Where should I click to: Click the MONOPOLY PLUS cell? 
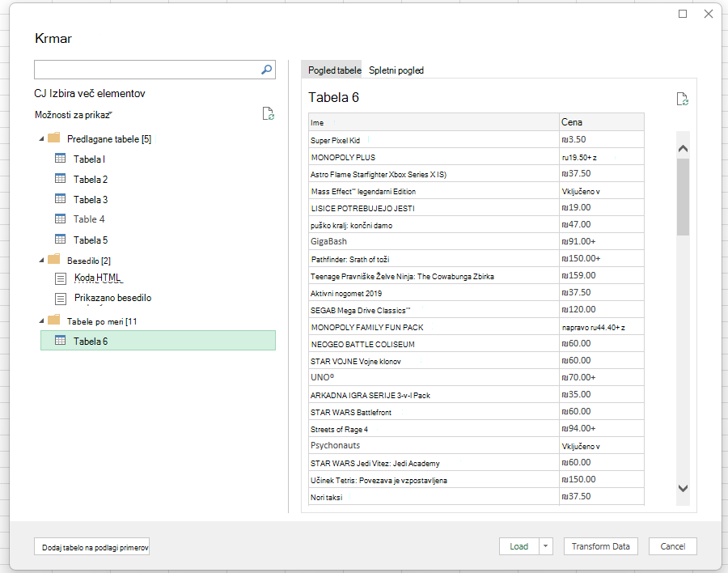point(434,157)
